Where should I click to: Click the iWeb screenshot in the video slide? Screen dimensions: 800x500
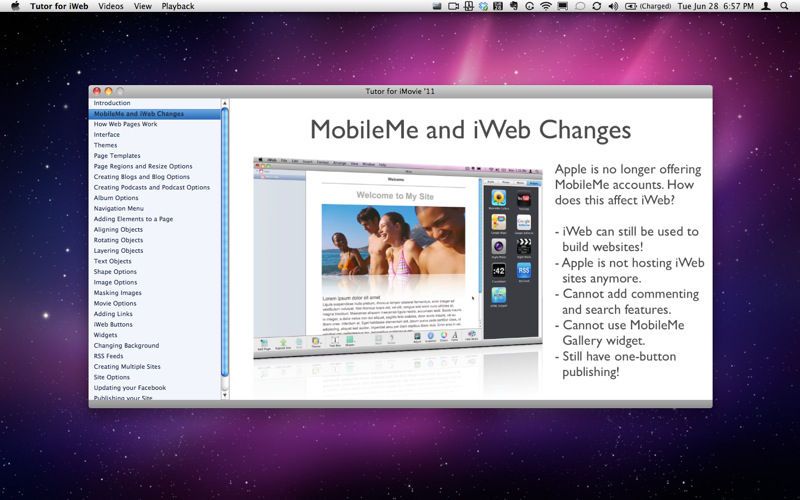coord(397,257)
